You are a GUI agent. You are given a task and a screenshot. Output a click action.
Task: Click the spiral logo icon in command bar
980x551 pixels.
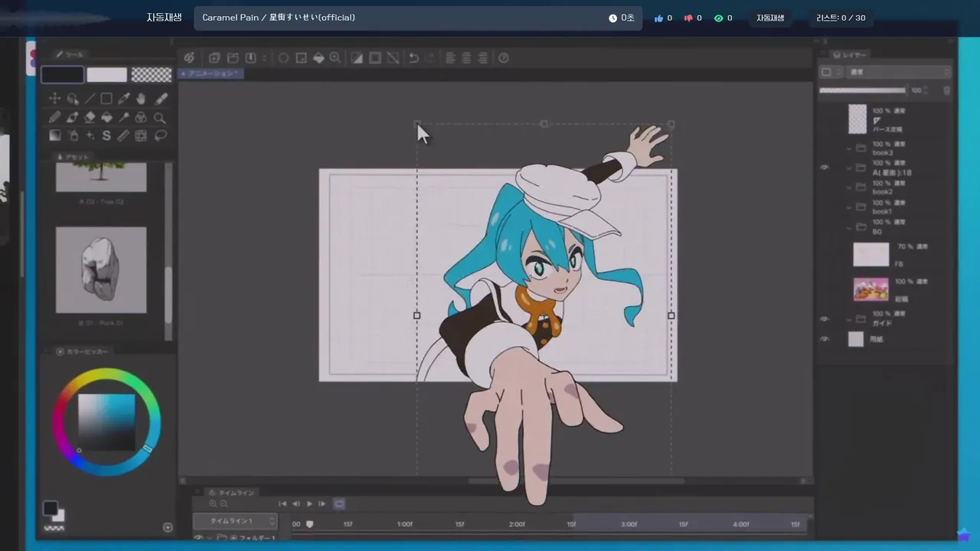coord(189,58)
